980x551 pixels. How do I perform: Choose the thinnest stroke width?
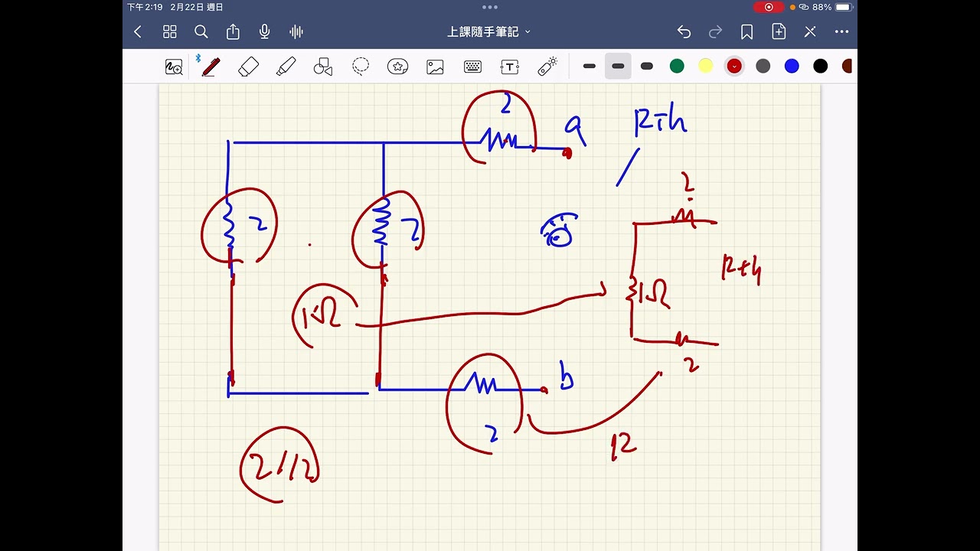coord(590,67)
